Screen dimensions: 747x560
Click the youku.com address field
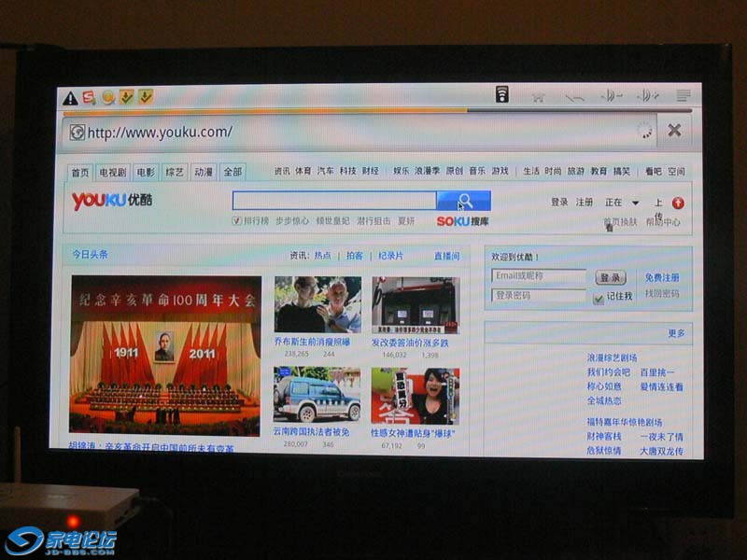(x=359, y=132)
